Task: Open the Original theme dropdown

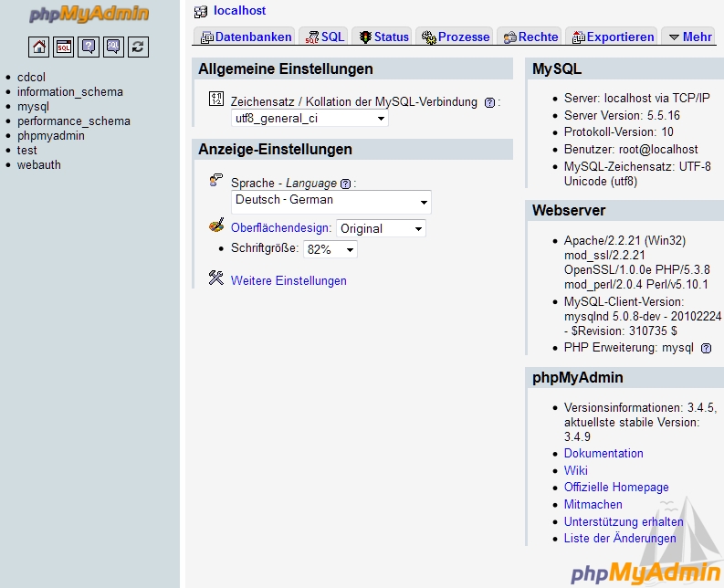Action: [381, 228]
